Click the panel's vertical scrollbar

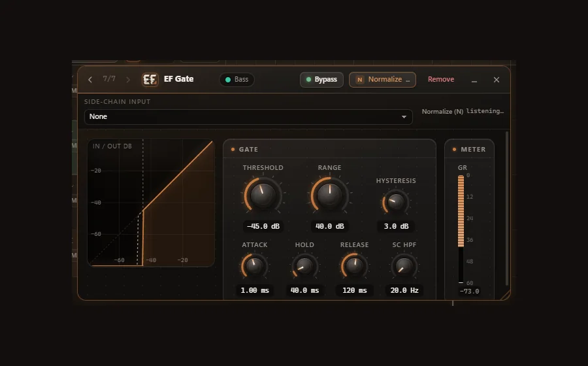507,208
